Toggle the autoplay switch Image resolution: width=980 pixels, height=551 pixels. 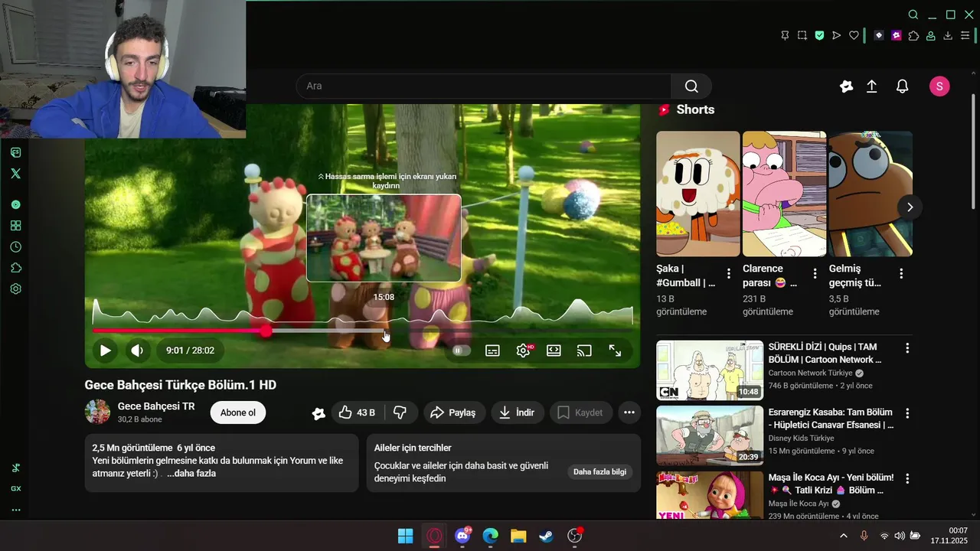pos(462,350)
